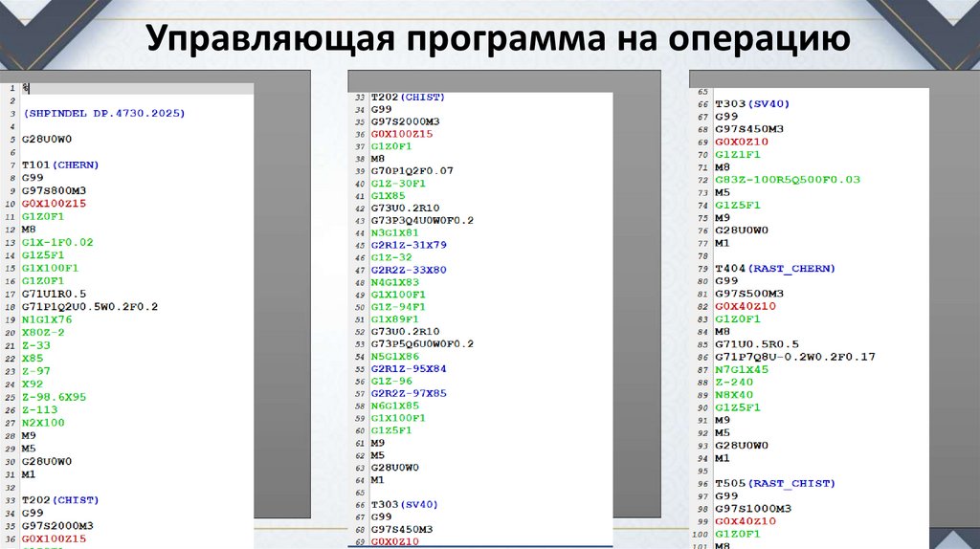Click the line Z-240
Viewport: 980px width, 549px height.
coord(734,383)
